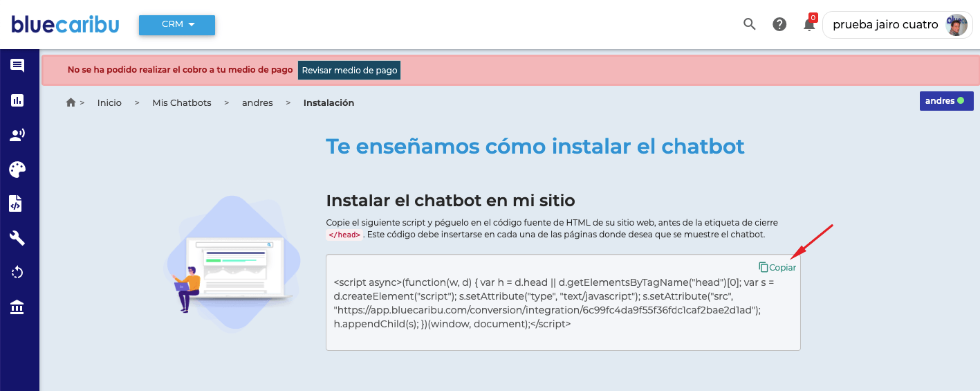Click the user profile avatar picture
Screen dimensions: 980x391
pyautogui.click(x=956, y=25)
